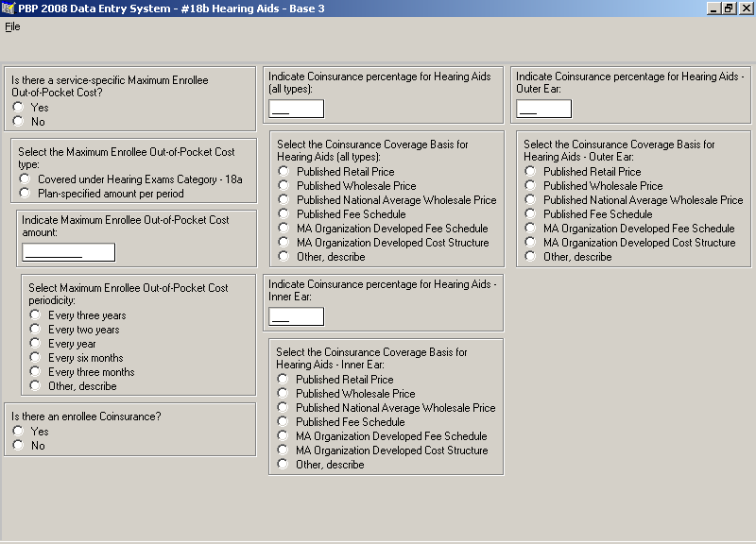Choose MA Organization Developed Fee Schedule for Inner Ear
The height and width of the screenshot is (544, 756).
coord(283,435)
